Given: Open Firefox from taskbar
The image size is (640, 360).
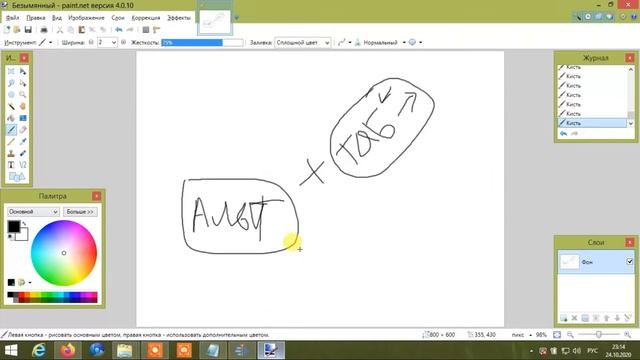Looking at the screenshot, I should click(x=68, y=351).
